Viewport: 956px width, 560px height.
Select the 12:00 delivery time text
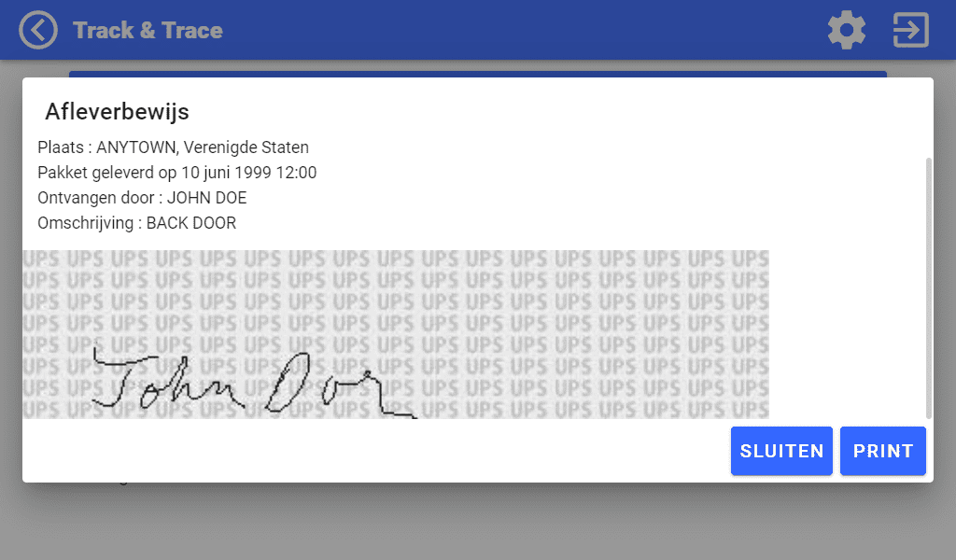296,173
